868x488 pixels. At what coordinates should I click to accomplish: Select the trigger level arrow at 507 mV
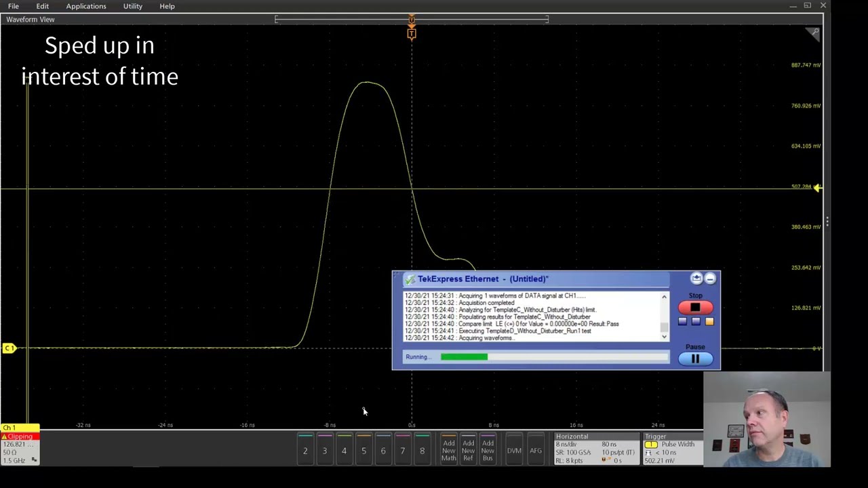pos(817,188)
